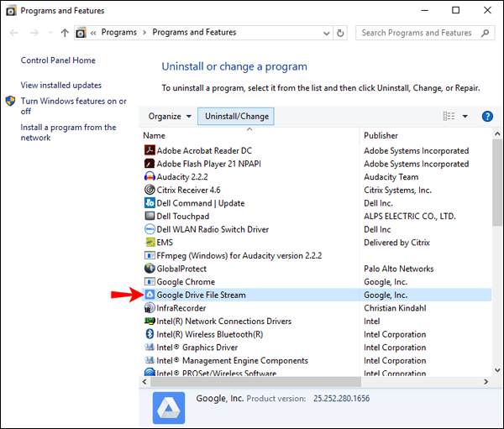Open Control Panel Home link
Image resolution: width=504 pixels, height=429 pixels.
point(58,60)
